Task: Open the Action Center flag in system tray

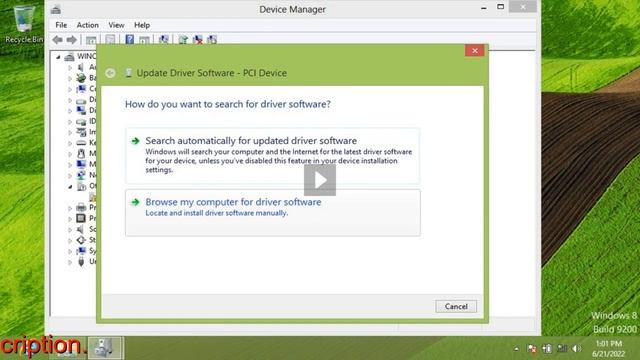Action: pyautogui.click(x=531, y=349)
